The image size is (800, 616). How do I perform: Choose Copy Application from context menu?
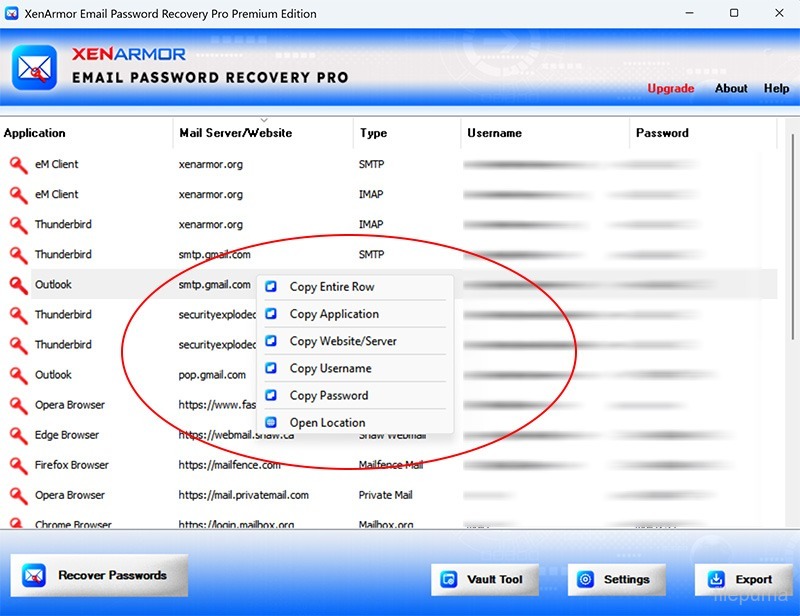tap(334, 314)
